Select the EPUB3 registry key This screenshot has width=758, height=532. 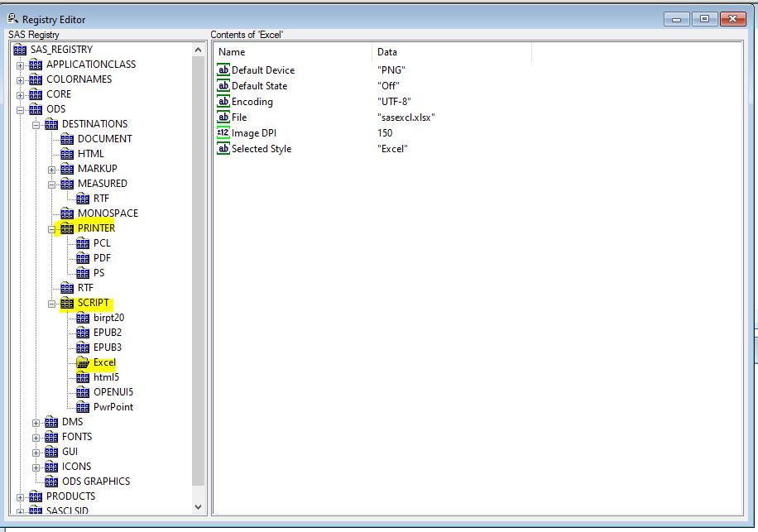(x=108, y=347)
